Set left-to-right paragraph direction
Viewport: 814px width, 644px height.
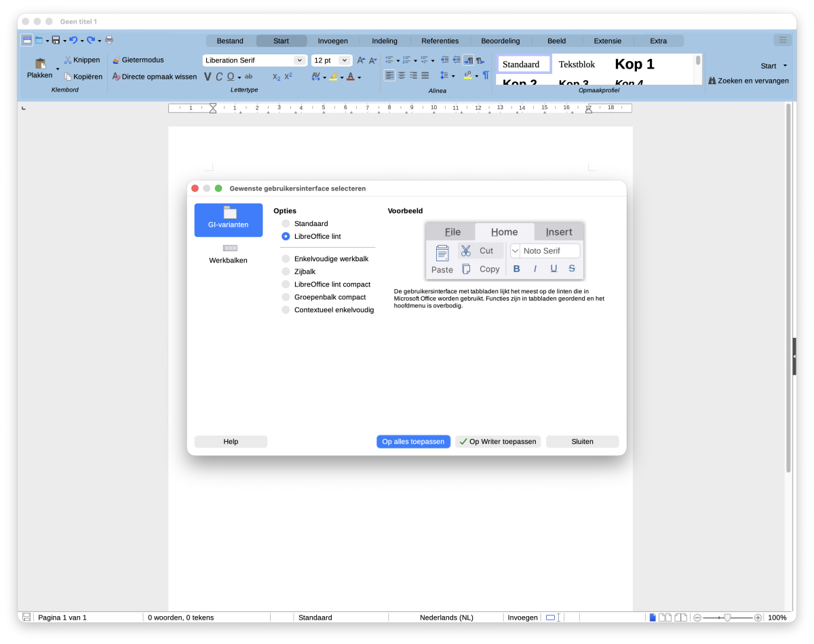coord(468,60)
